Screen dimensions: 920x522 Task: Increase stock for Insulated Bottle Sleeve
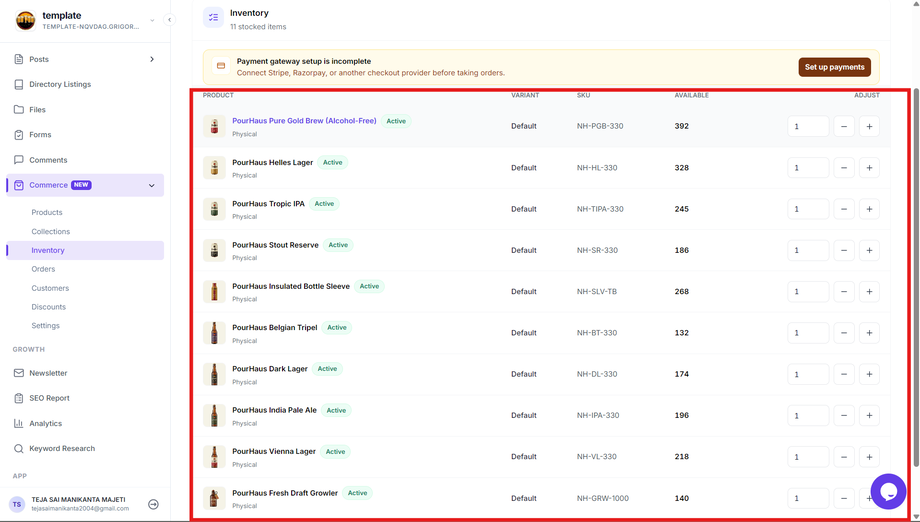869,291
